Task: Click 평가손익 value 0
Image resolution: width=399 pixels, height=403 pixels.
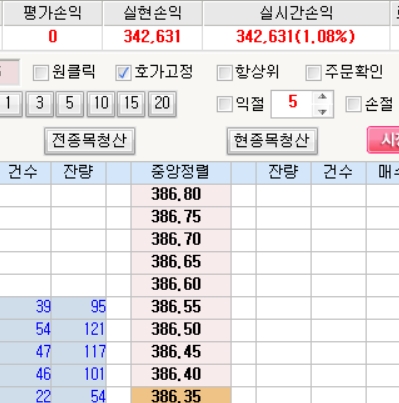Action: tap(53, 37)
